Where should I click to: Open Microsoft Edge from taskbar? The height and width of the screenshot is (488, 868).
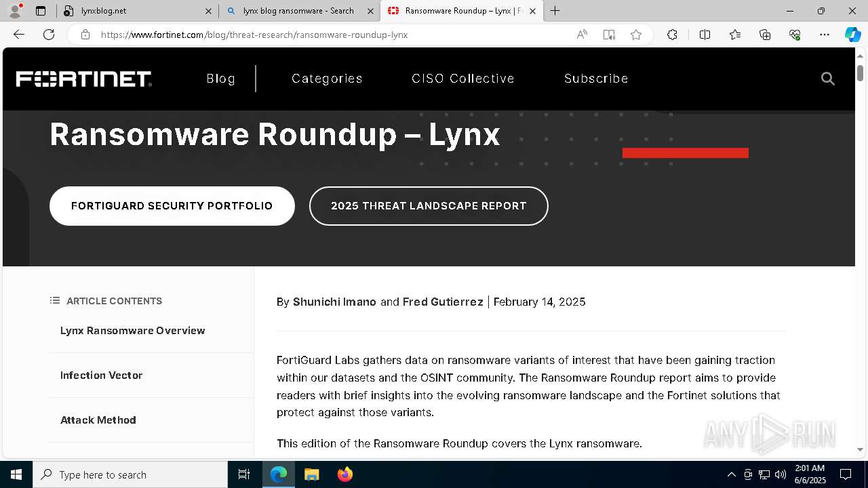click(279, 474)
